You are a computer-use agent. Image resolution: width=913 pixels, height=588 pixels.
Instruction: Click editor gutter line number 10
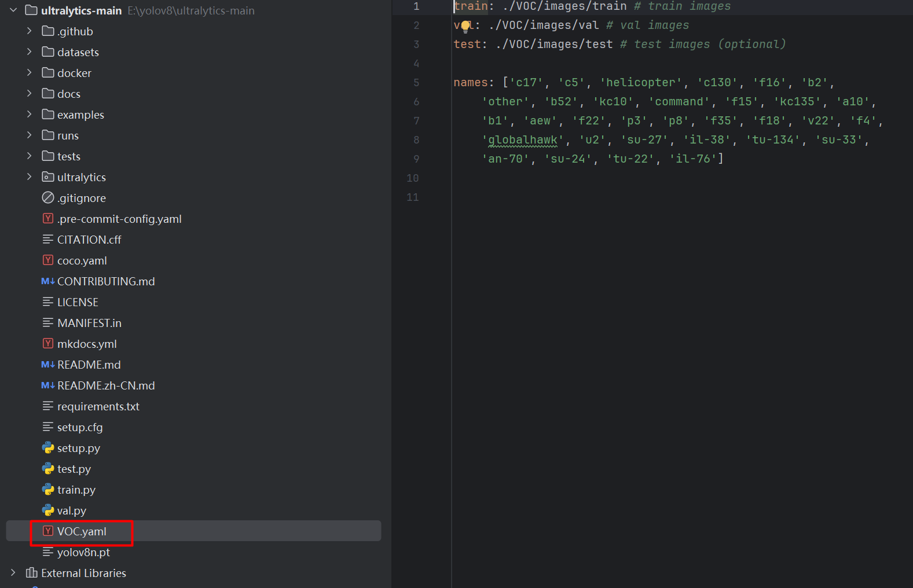(412, 178)
